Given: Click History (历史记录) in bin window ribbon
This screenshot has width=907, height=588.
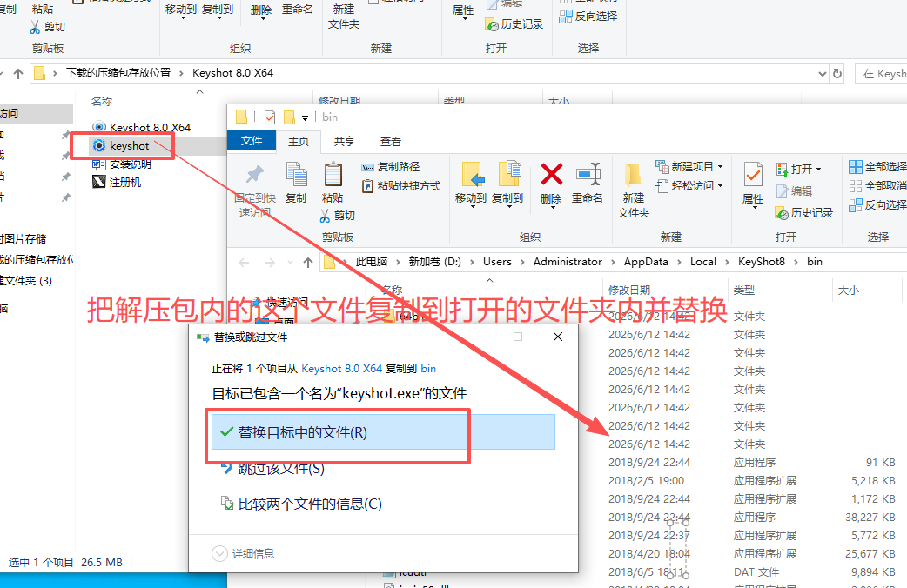Looking at the screenshot, I should pos(804,213).
